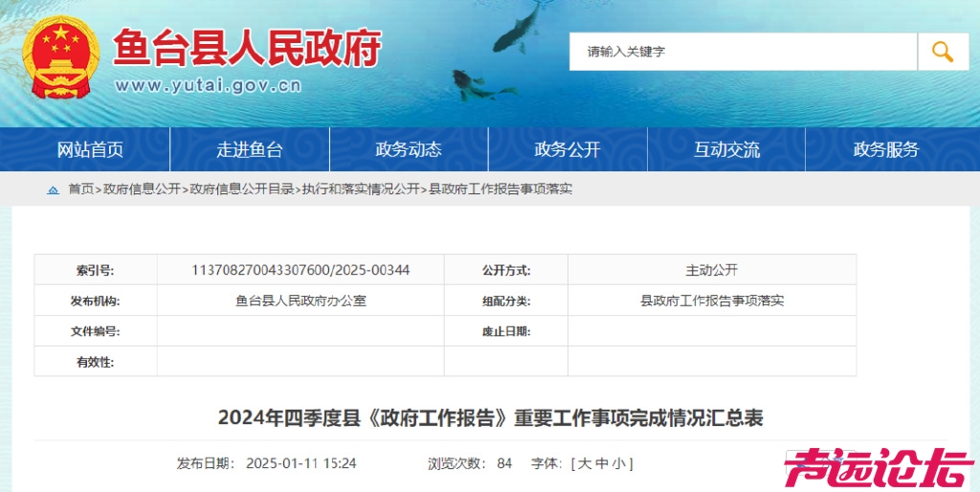Image resolution: width=980 pixels, height=492 pixels.
Task: Open the 政务动态 navigation tab
Action: point(409,149)
